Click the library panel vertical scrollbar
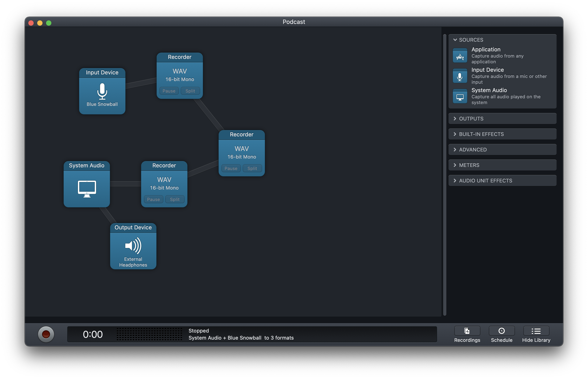 (445, 175)
